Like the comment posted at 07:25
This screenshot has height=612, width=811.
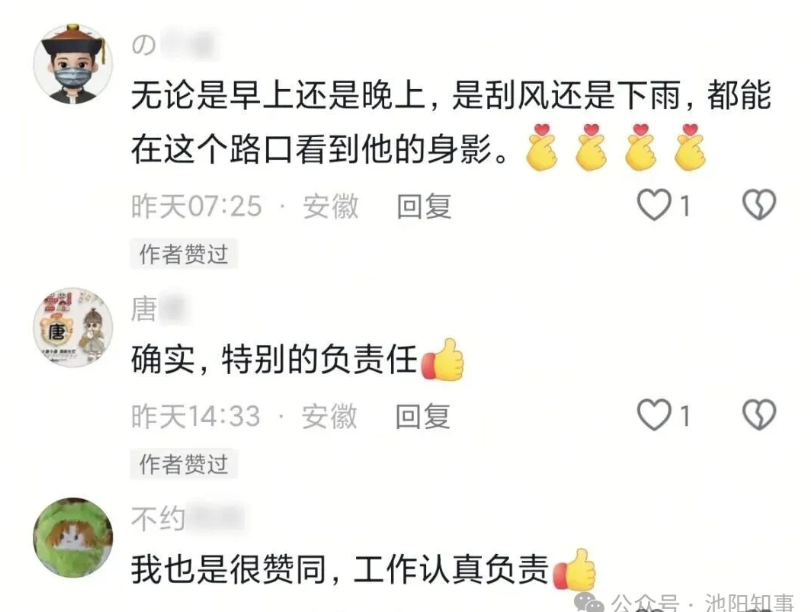[655, 204]
